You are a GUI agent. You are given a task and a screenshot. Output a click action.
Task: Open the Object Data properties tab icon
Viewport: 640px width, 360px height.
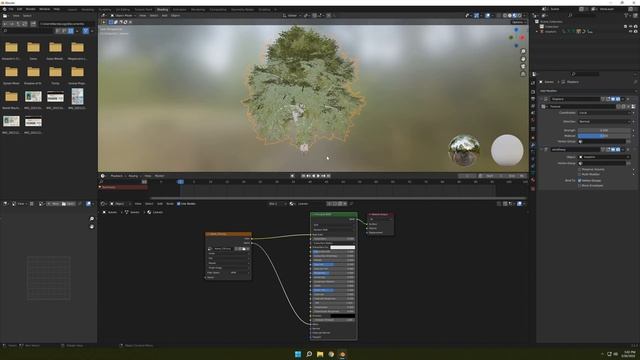coord(533,173)
